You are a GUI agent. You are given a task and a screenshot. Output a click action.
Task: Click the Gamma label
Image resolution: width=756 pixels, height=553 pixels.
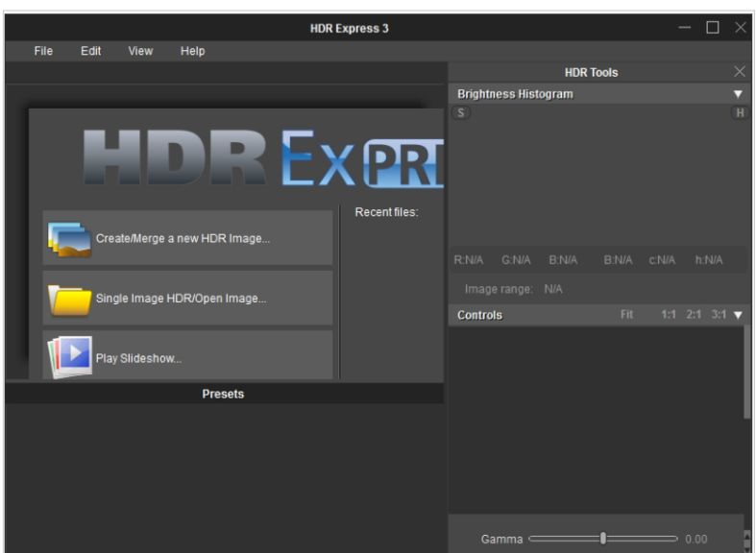[501, 539]
